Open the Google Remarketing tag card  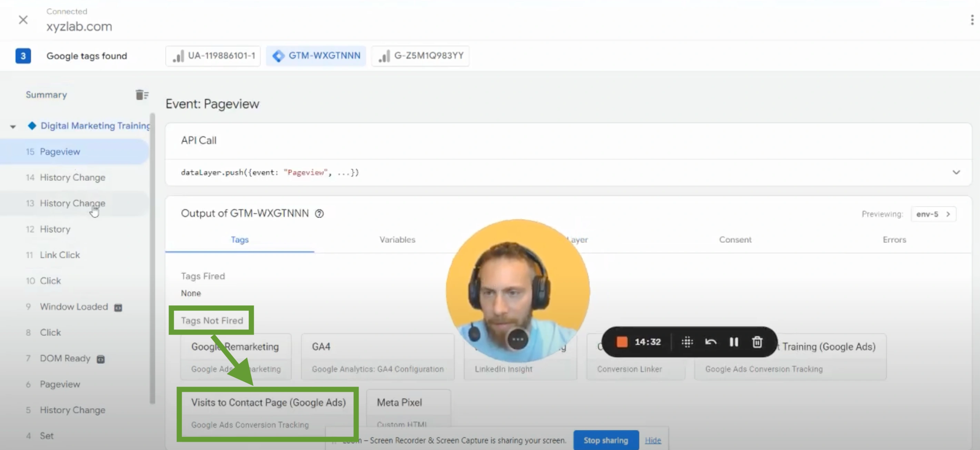pos(236,357)
